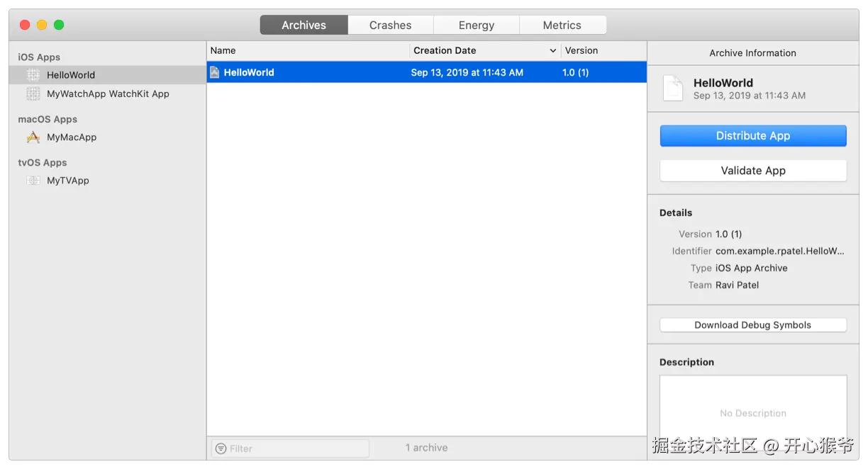868x469 pixels.
Task: Click the Details section heading
Action: [x=676, y=213]
